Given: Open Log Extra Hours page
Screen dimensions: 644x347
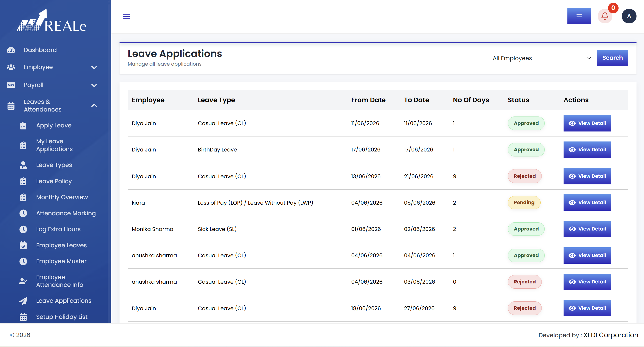Looking at the screenshot, I should [x=58, y=229].
